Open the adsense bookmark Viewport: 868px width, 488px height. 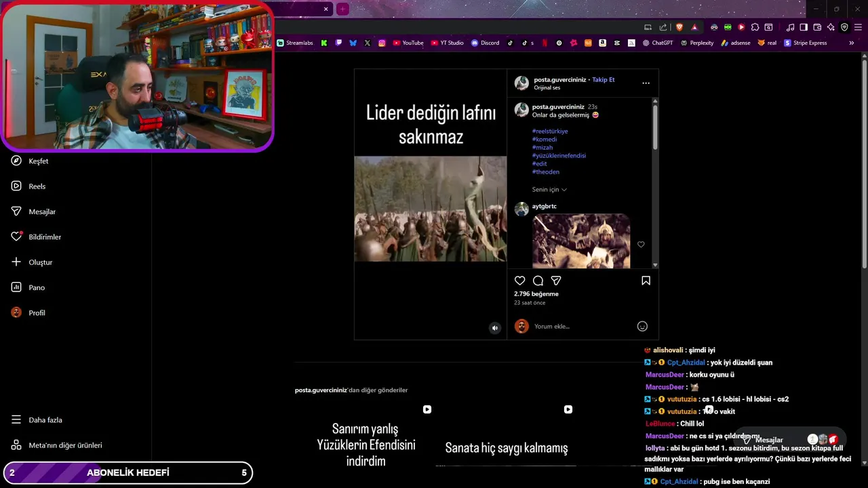[736, 43]
